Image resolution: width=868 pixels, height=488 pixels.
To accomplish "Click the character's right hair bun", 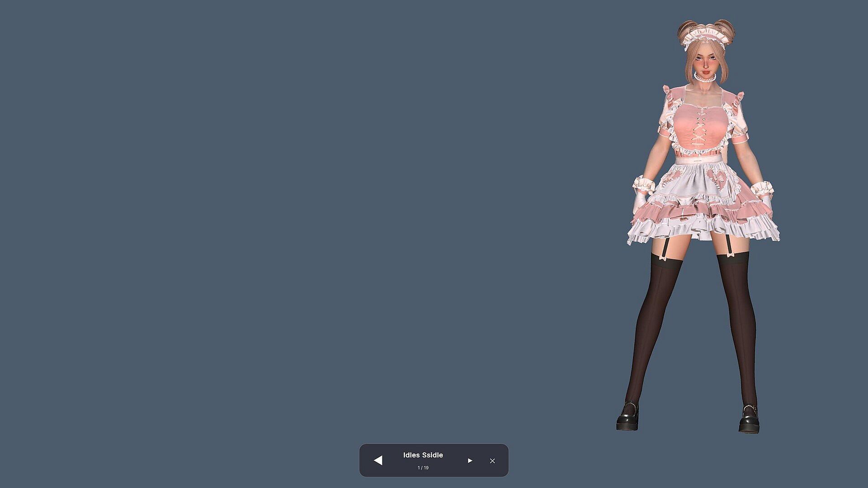I will 725,28.
